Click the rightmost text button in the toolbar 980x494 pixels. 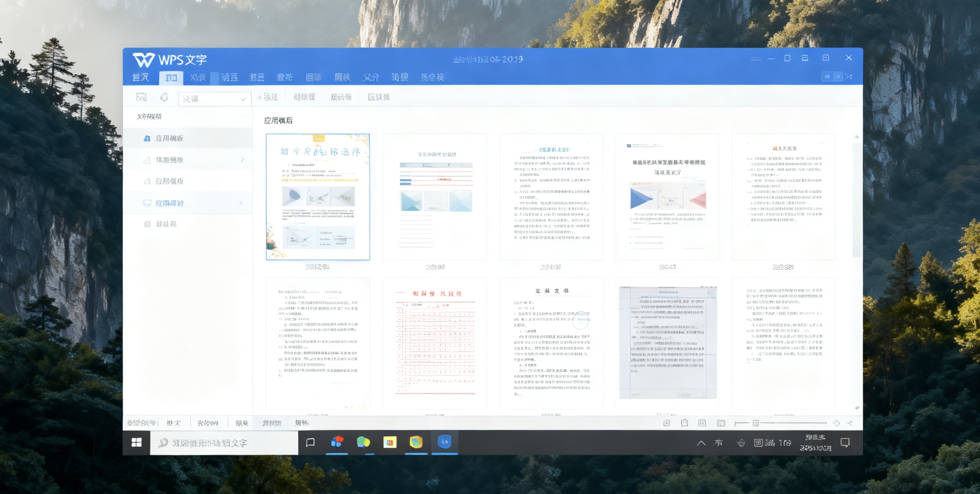coord(378,97)
